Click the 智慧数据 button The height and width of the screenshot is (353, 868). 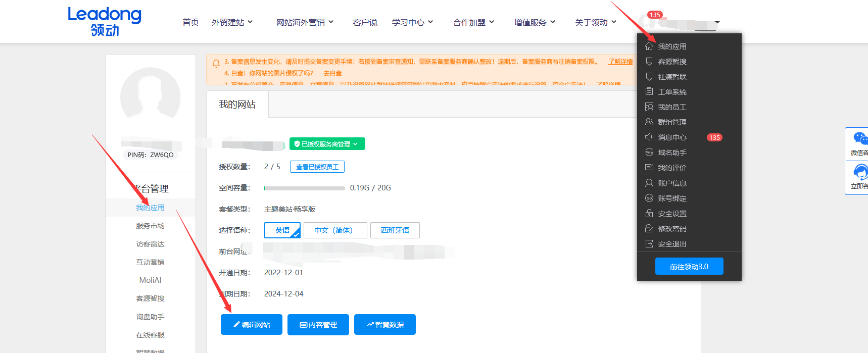tap(385, 325)
